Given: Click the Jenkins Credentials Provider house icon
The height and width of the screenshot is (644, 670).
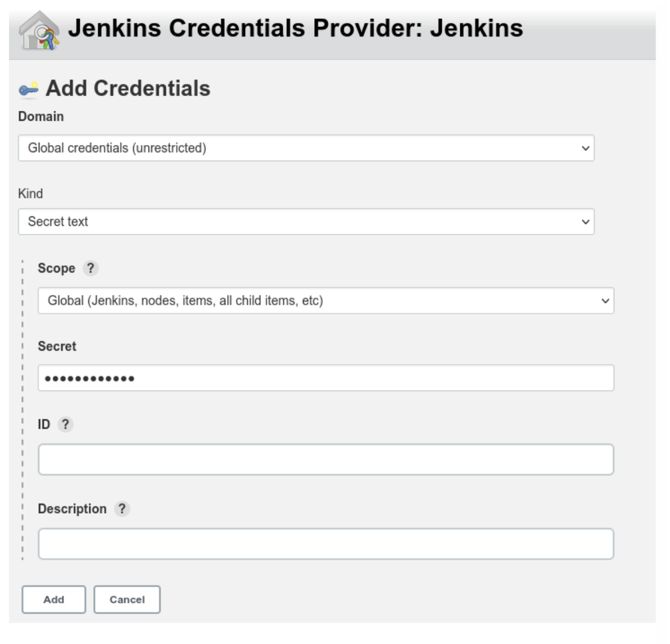Looking at the screenshot, I should coord(39,30).
